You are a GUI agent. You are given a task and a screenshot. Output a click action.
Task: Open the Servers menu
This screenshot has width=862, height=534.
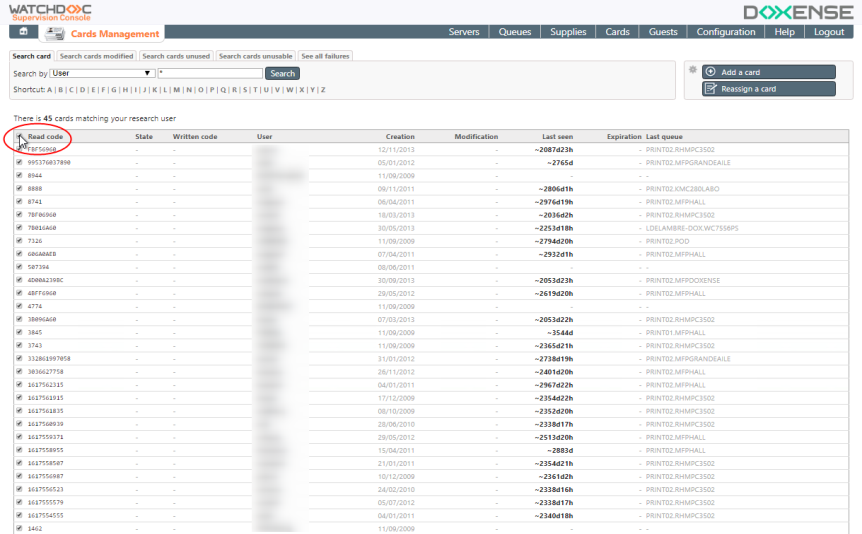coord(464,32)
